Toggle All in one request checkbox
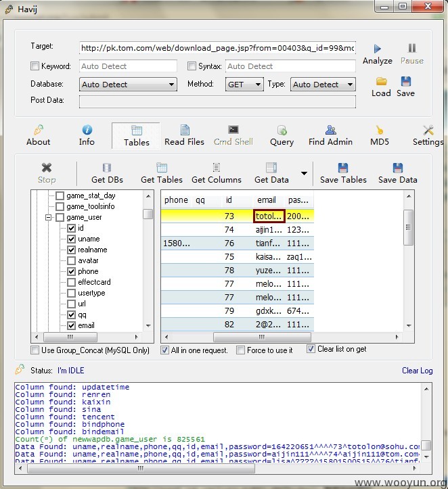The width and height of the screenshot is (448, 489). click(164, 350)
